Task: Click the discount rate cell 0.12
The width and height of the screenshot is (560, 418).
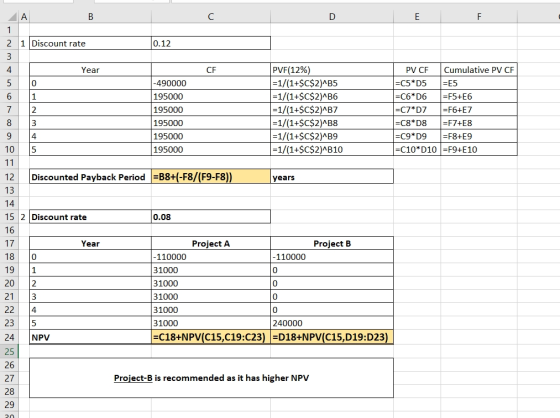Action: pyautogui.click(x=211, y=43)
